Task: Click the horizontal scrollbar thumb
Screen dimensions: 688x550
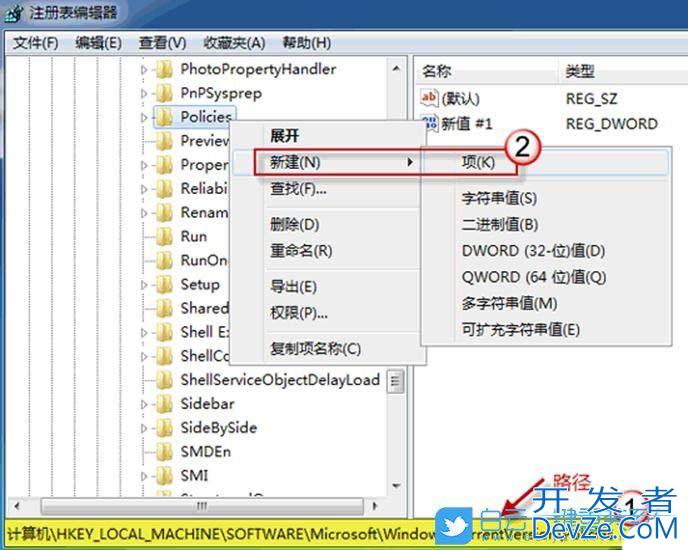Action: 202,506
